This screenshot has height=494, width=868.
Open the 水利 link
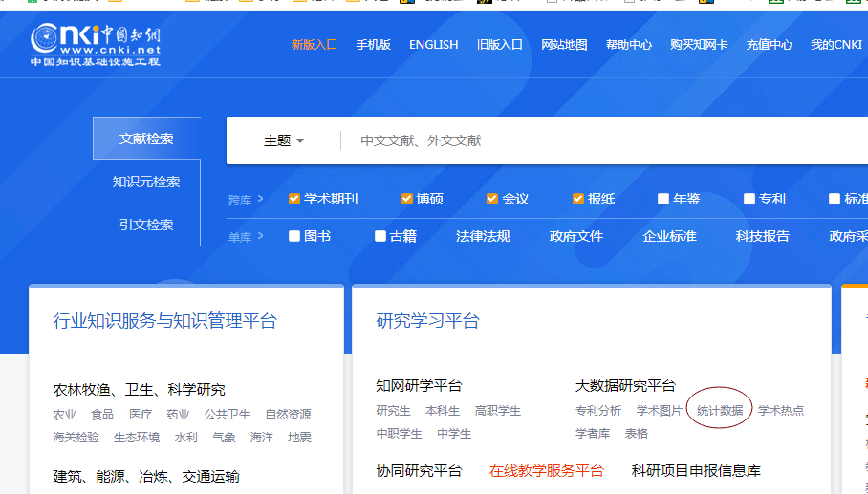pyautogui.click(x=186, y=437)
